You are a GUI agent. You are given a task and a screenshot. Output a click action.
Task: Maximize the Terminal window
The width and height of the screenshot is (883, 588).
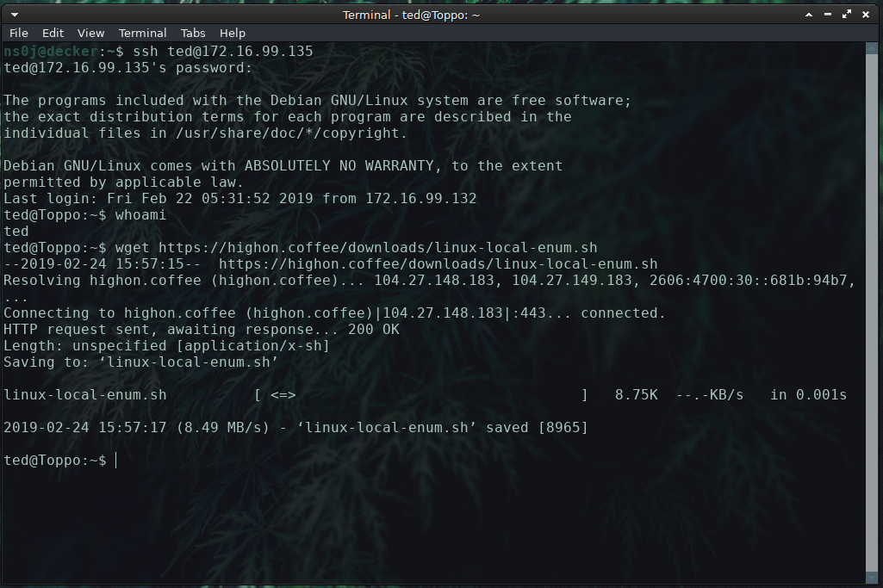click(x=847, y=15)
